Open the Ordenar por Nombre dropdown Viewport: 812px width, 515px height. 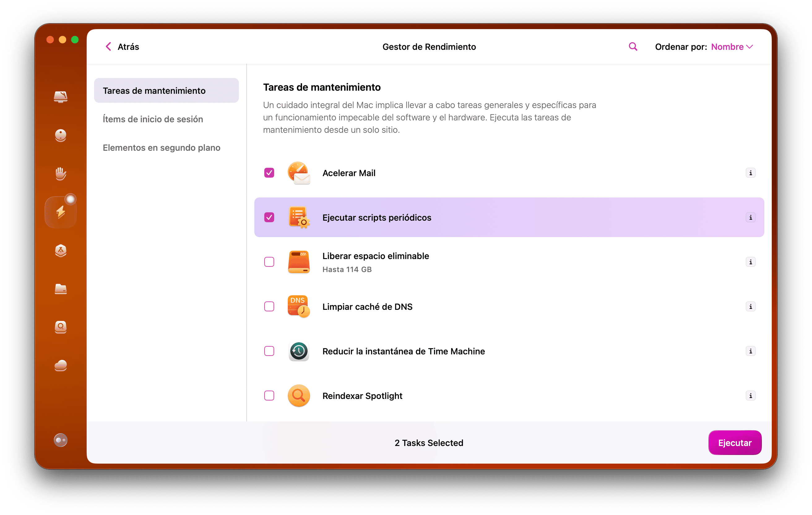[x=732, y=47]
